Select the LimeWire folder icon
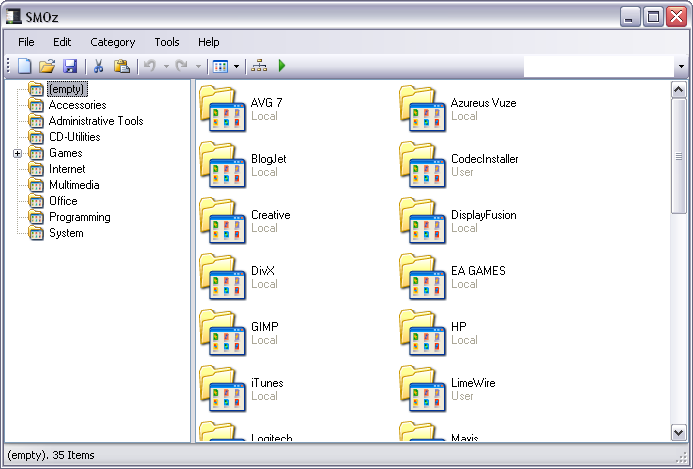 click(x=423, y=389)
